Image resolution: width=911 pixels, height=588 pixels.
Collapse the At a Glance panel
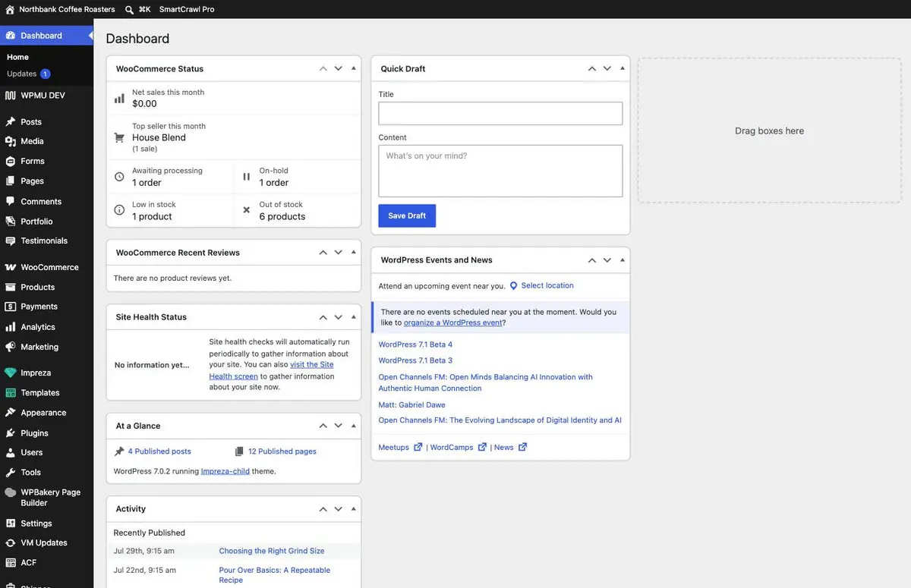[353, 426]
